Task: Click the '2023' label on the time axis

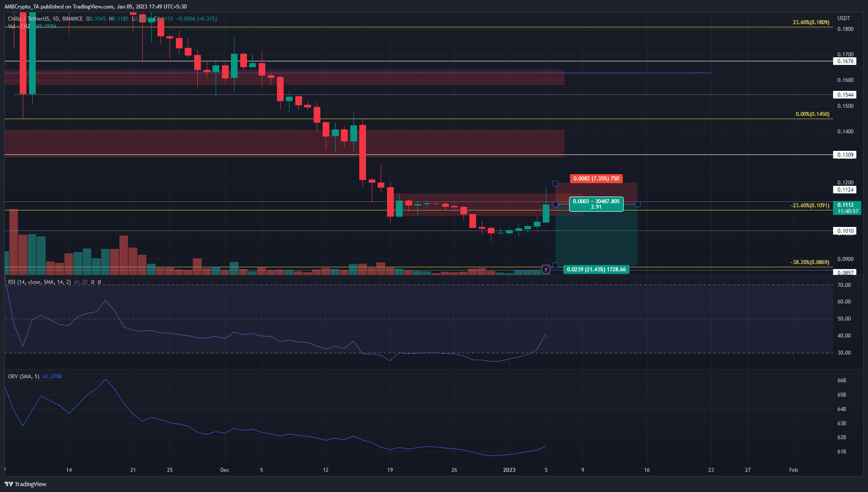Action: 509,470
